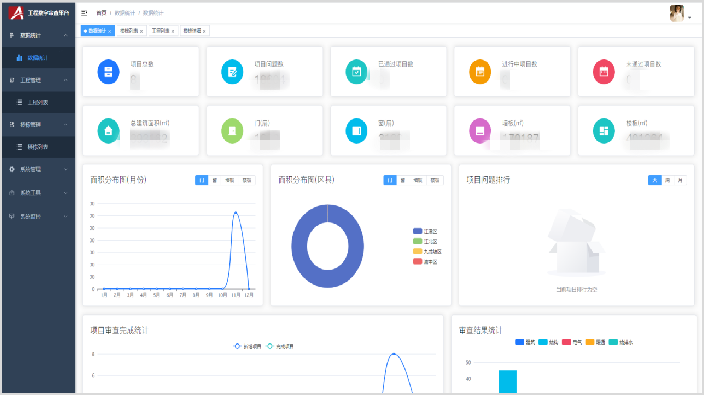Click the red 未通过项目数 card icon
704x395 pixels.
pos(604,71)
